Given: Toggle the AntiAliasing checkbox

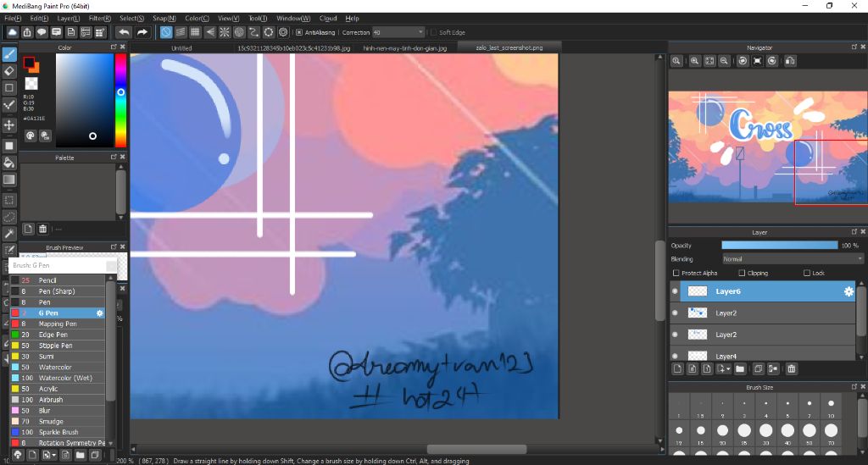Looking at the screenshot, I should (299, 33).
